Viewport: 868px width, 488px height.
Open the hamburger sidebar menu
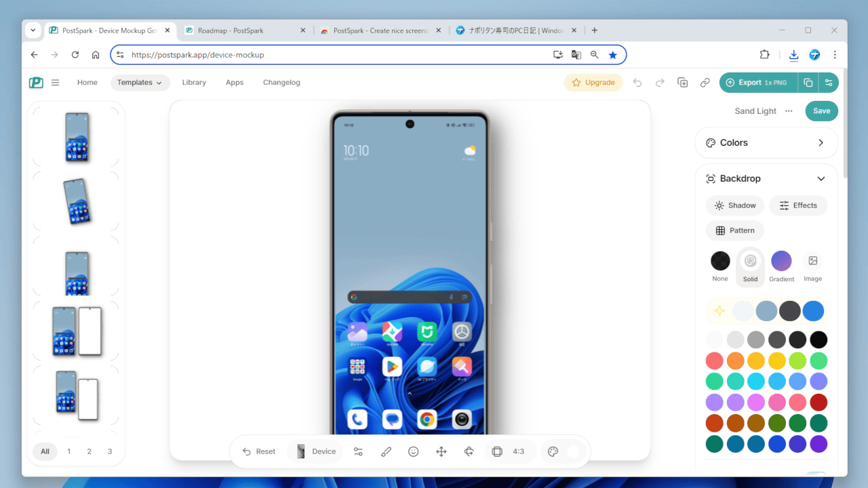tap(56, 83)
